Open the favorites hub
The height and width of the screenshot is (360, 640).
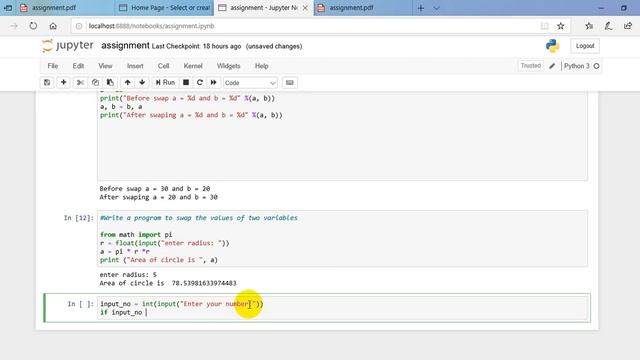(589, 26)
